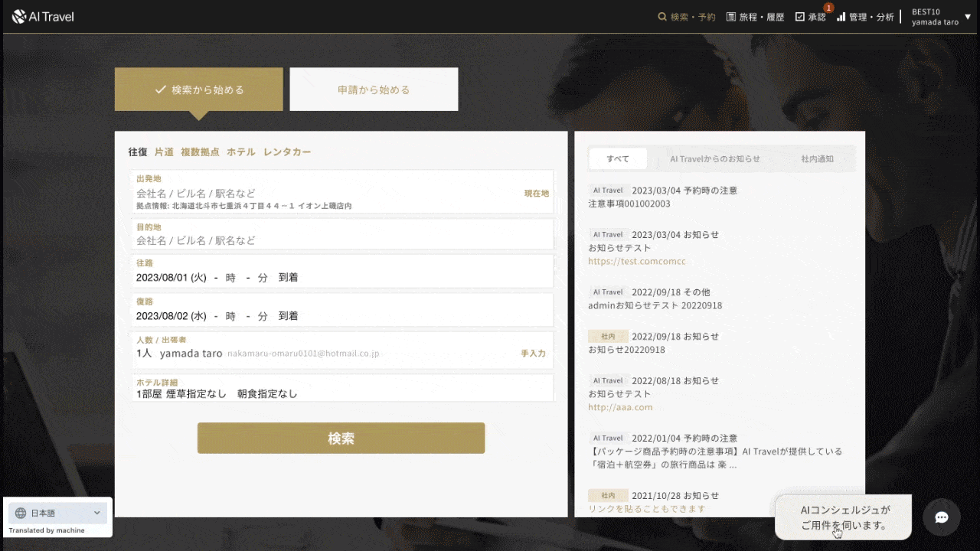Image resolution: width=980 pixels, height=551 pixels.
Task: Click the globe icon in language selector
Action: click(x=21, y=513)
